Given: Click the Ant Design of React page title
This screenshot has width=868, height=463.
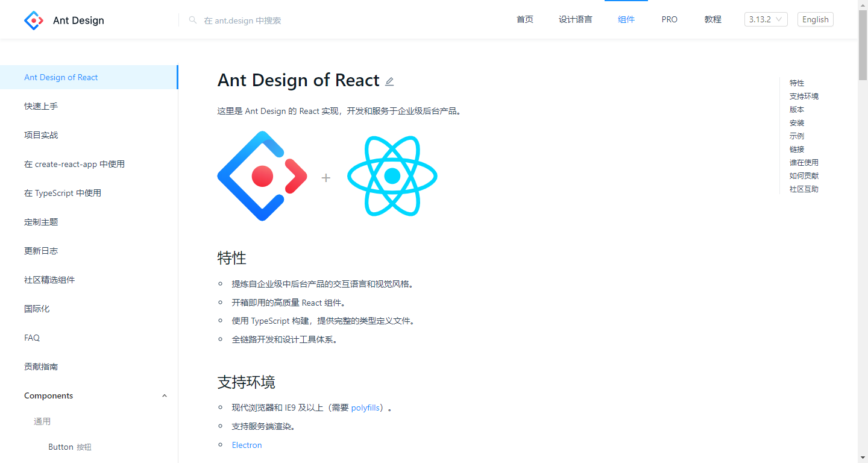Looking at the screenshot, I should [298, 80].
